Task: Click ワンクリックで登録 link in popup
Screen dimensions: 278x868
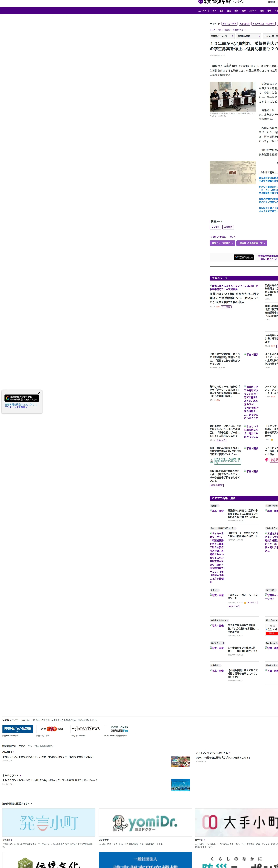Action: (16, 407)
